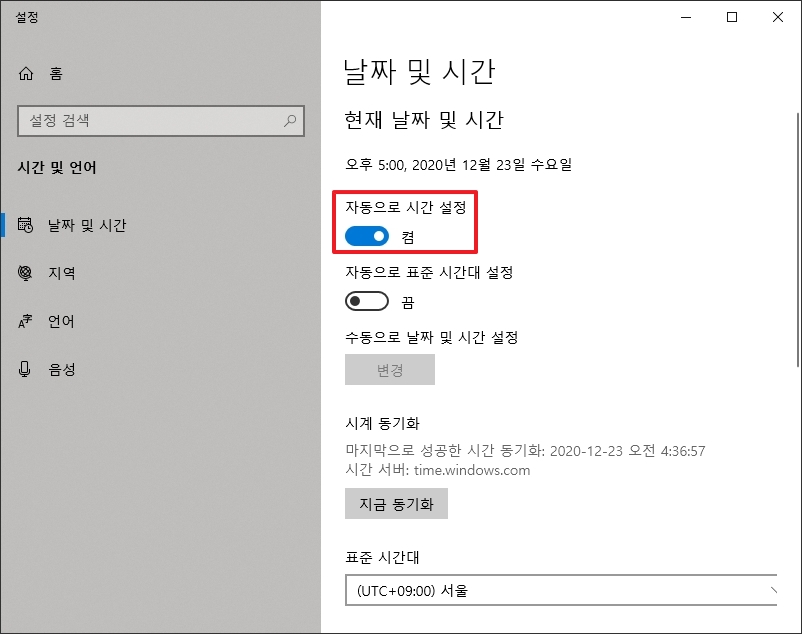Click the 변경 button under manual time setting
The image size is (802, 634).
pos(390,370)
